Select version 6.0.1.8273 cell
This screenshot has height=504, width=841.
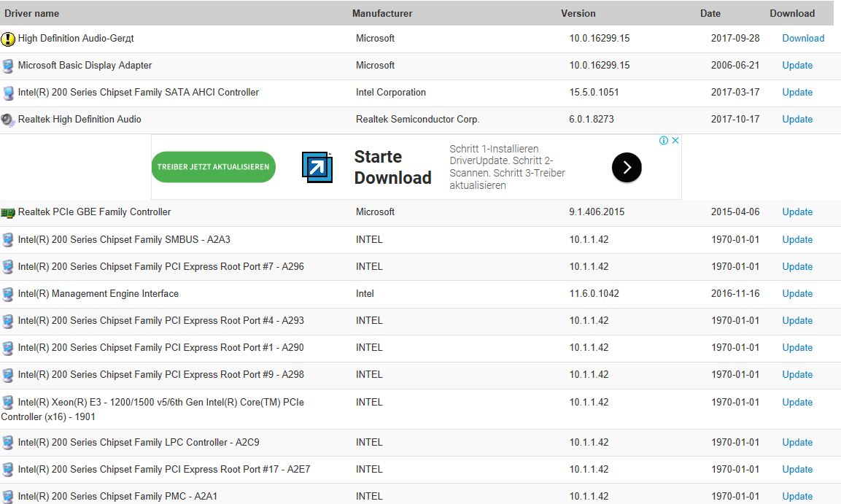591,119
